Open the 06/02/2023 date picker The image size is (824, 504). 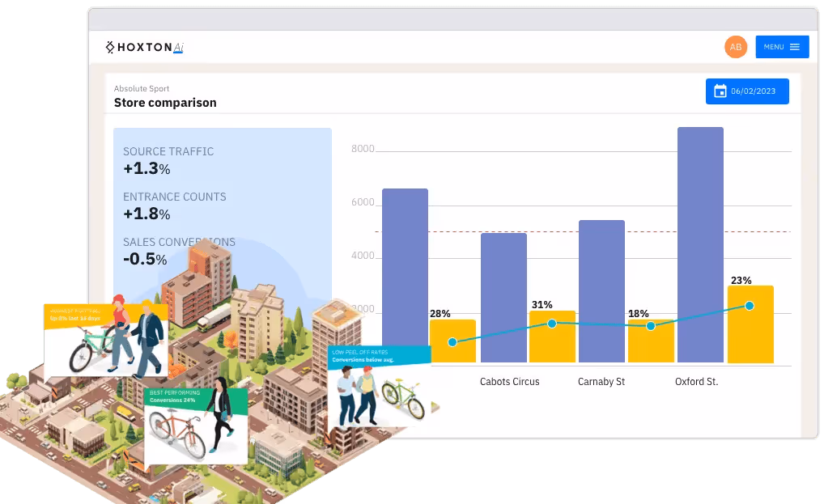pos(747,91)
